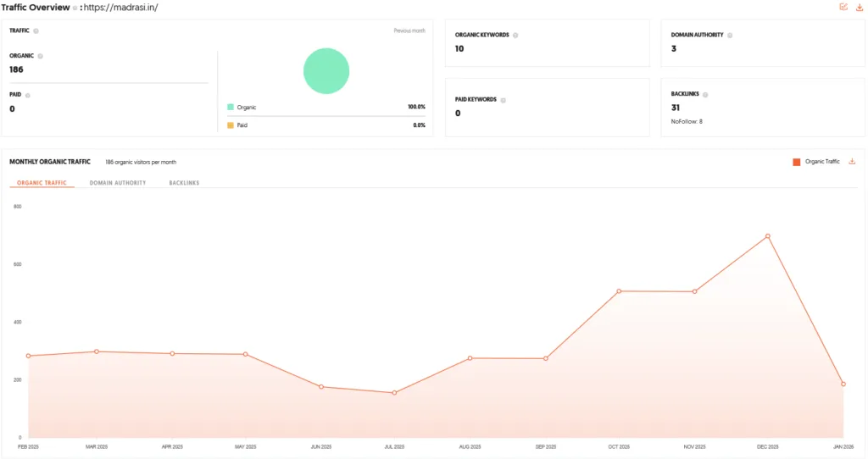Click the MONTHLY ORGANIC TRAFFIC heading

click(x=50, y=162)
